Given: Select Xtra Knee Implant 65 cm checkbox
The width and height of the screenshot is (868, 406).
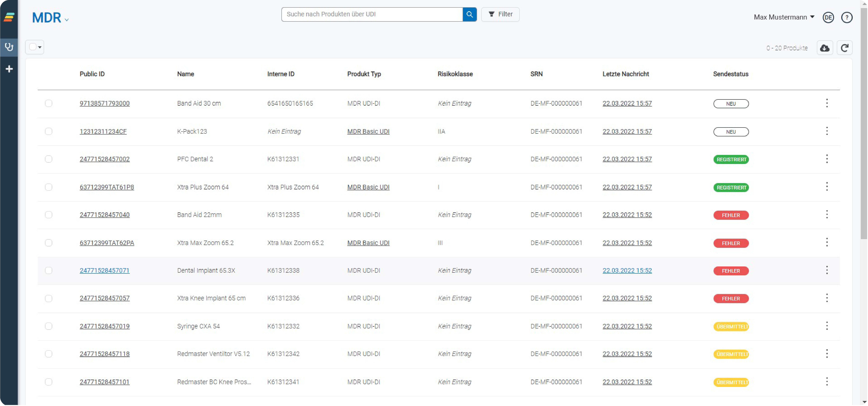Looking at the screenshot, I should (x=49, y=298).
